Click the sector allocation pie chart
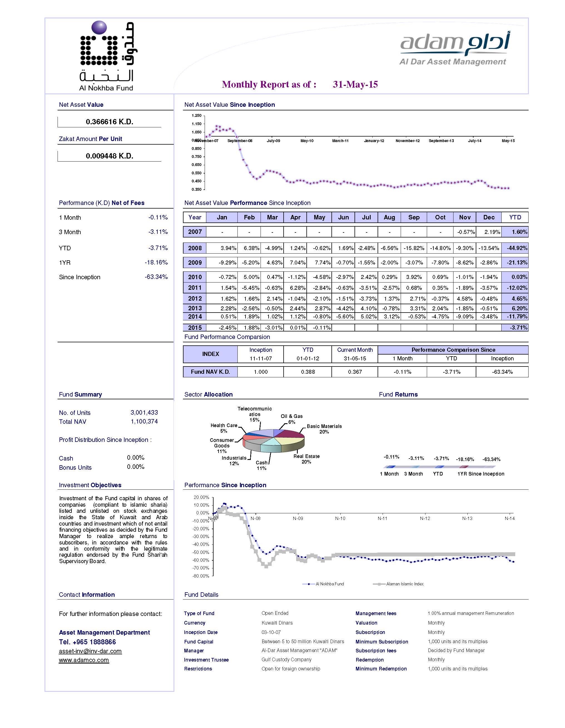Viewport: 565px width, 728px height. pyautogui.click(x=273, y=441)
